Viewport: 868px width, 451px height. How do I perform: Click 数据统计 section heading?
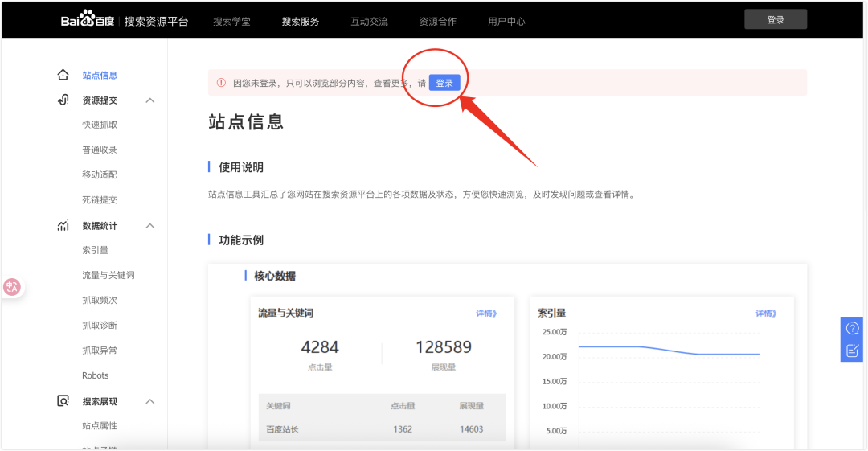tap(100, 225)
